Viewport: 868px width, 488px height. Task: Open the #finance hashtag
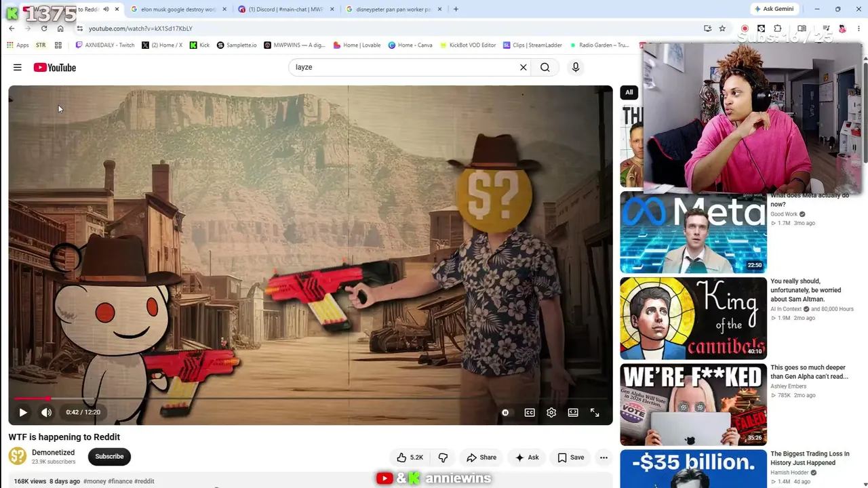tap(120, 481)
